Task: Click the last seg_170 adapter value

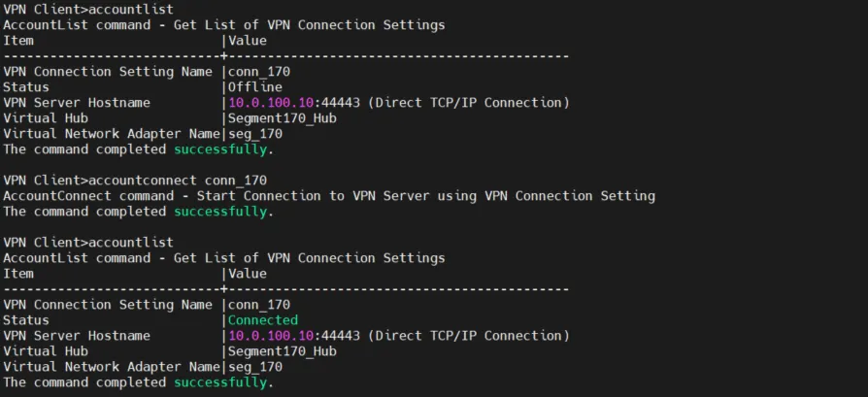Action: pyautogui.click(x=254, y=367)
